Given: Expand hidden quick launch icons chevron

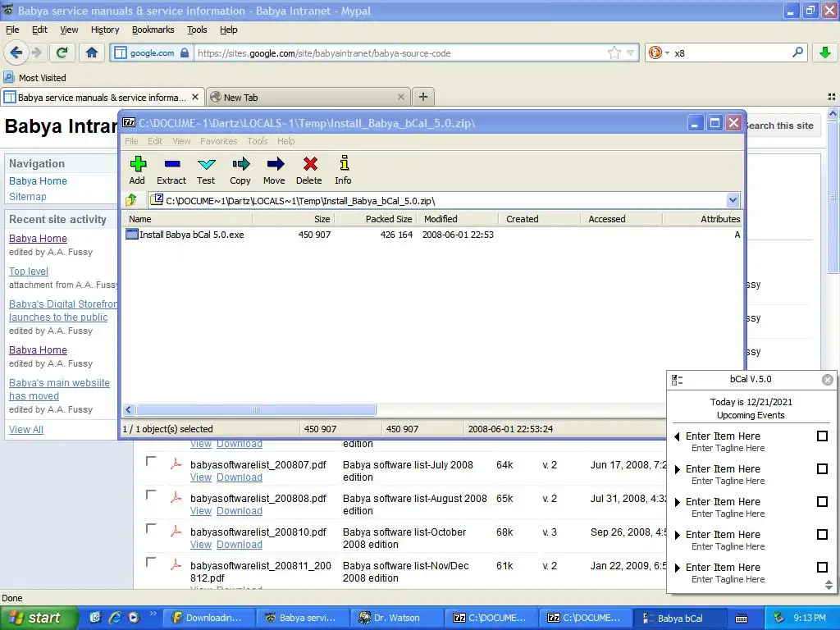Looking at the screenshot, I should 153,614.
